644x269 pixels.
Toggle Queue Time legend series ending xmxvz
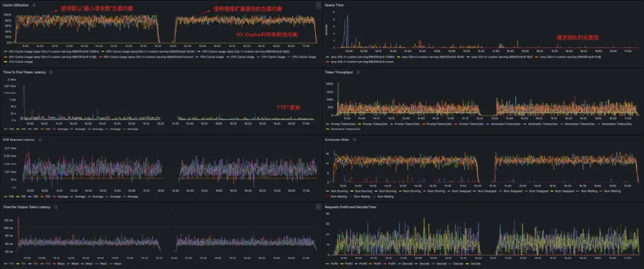359,62
